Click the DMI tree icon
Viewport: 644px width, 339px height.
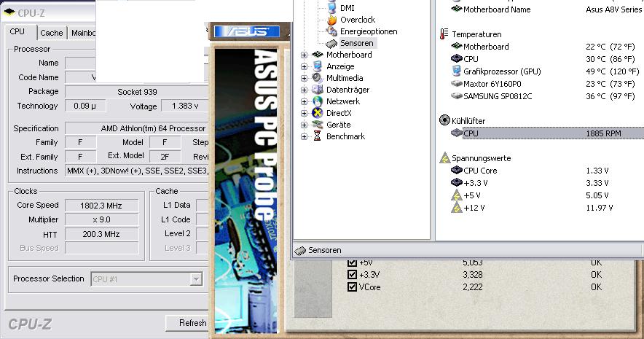tap(332, 8)
